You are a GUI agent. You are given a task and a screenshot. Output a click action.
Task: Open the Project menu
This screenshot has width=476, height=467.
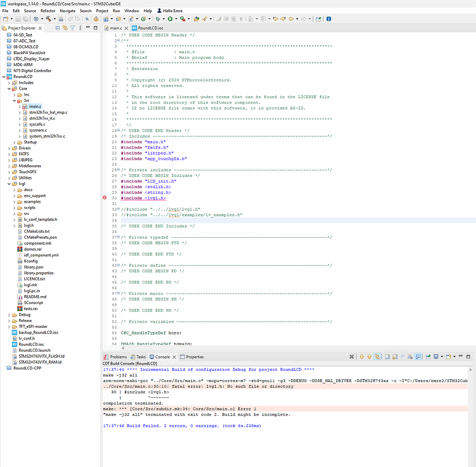[x=102, y=11]
